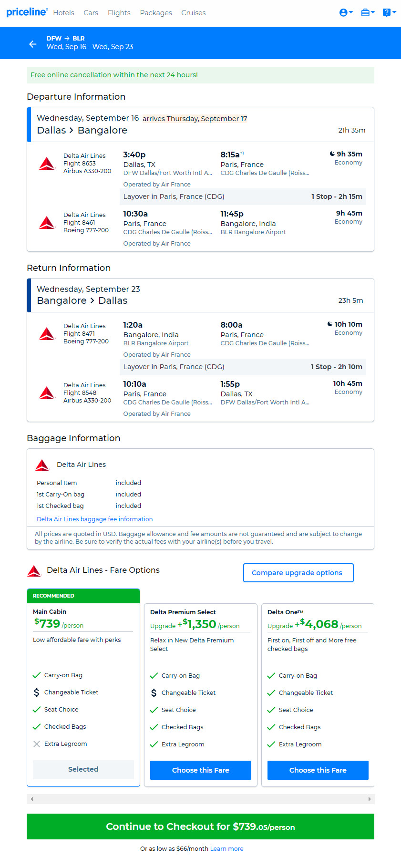The height and width of the screenshot is (868, 401).
Task: Click the 1st Checked bag row
Action: pos(89,506)
